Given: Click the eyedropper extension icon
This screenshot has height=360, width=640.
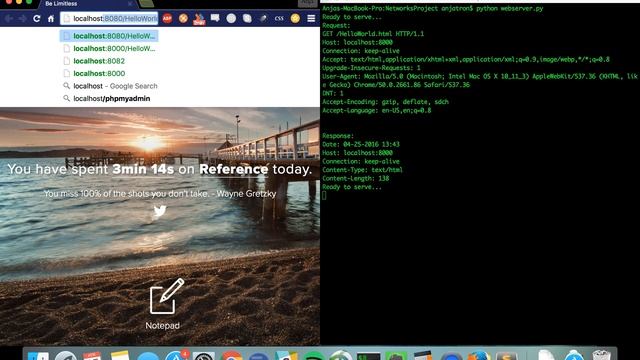Looking at the screenshot, I should point(263,18).
